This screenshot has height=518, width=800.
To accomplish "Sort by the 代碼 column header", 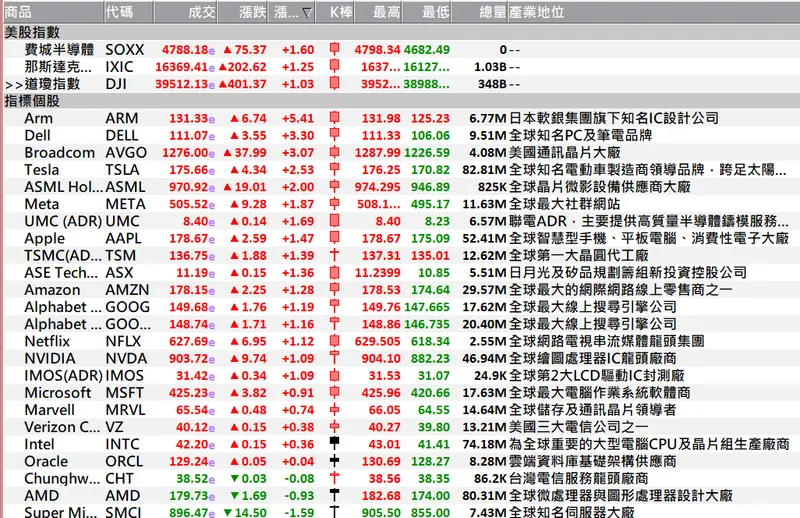I will point(129,12).
